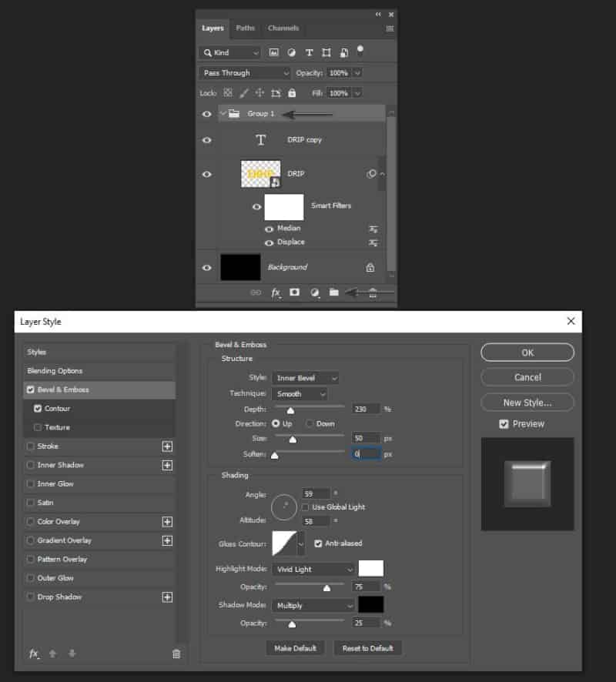This screenshot has width=616, height=682.
Task: Filter layers by shape layer icon
Action: tap(326, 52)
